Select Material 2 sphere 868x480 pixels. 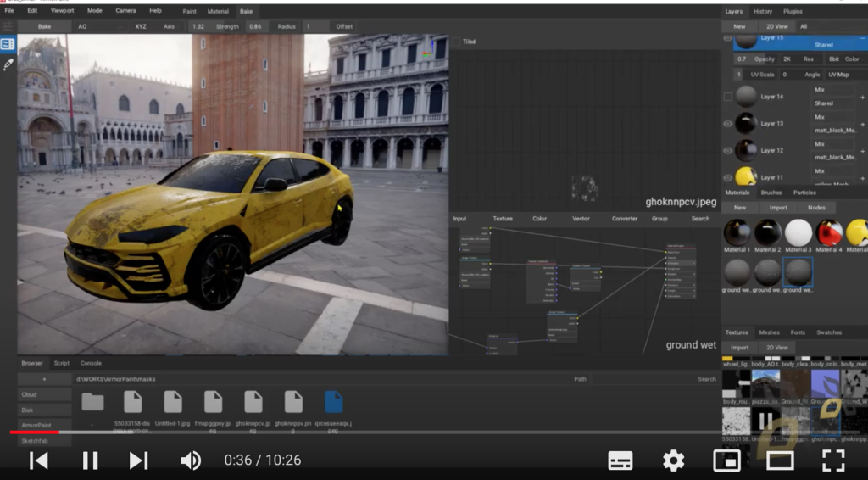pos(768,232)
